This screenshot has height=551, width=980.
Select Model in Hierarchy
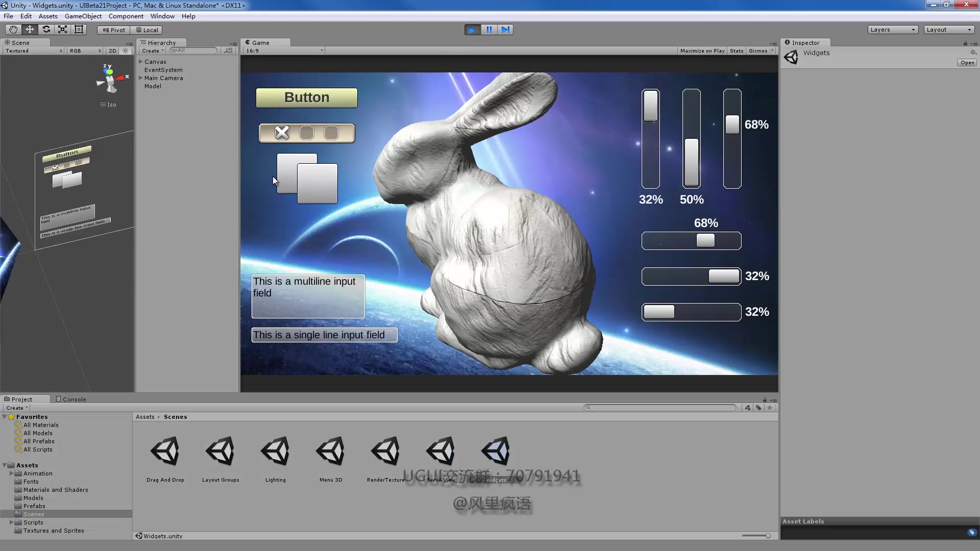[153, 86]
